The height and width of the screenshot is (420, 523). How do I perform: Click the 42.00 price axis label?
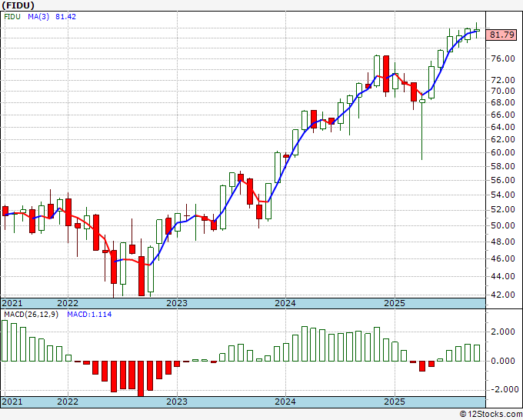(503, 295)
